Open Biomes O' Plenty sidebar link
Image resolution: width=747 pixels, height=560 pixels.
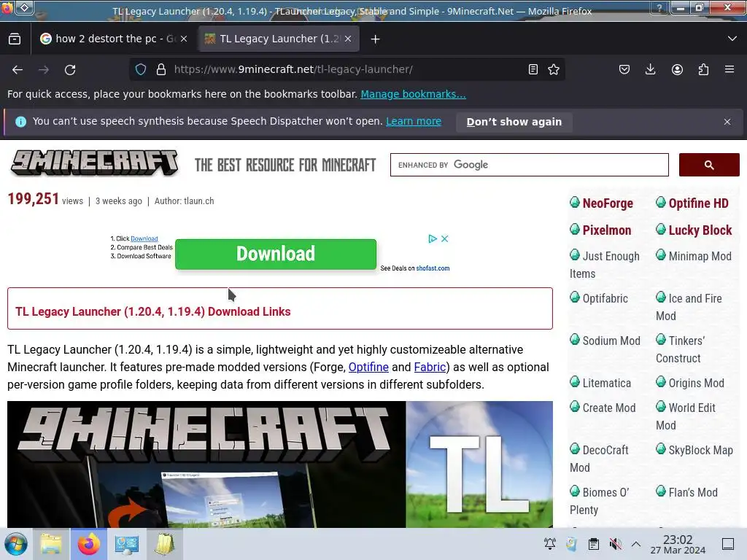click(600, 502)
